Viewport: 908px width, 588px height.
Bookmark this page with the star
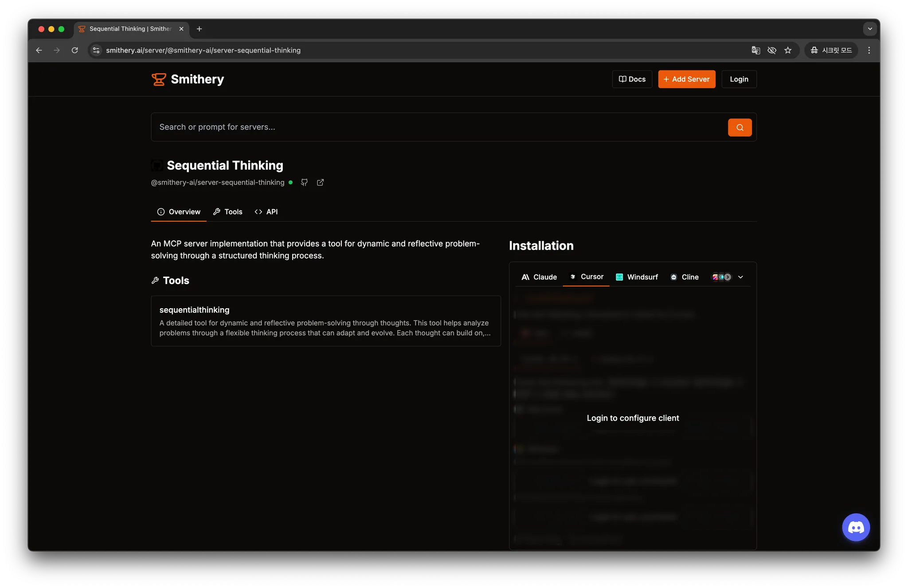[788, 51]
